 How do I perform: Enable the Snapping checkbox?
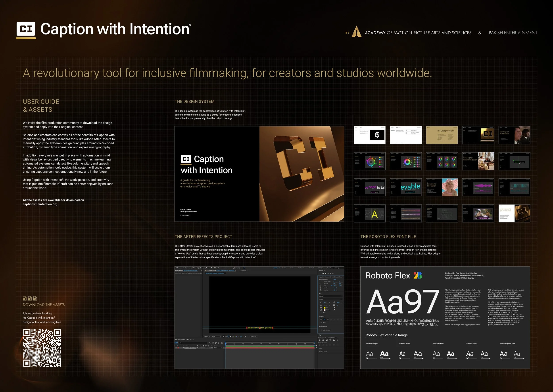(x=234, y=268)
